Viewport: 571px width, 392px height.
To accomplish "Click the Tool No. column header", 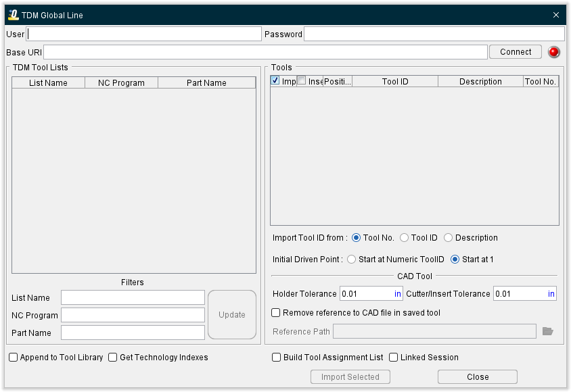I will point(541,81).
